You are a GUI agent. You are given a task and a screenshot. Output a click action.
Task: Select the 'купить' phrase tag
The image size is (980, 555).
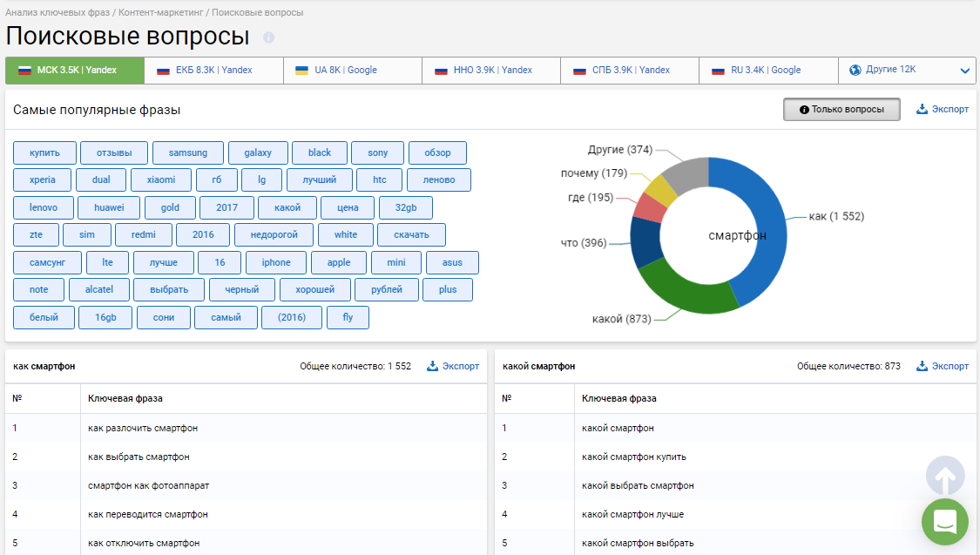[45, 152]
